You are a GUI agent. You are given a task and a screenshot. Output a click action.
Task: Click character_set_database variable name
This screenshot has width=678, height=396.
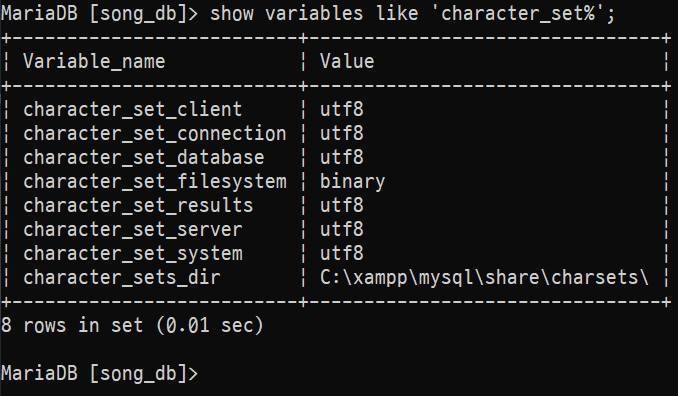tap(144, 158)
